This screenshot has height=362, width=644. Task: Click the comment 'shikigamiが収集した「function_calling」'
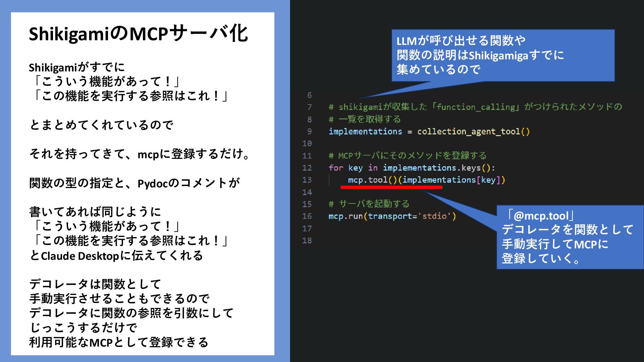click(x=430, y=107)
